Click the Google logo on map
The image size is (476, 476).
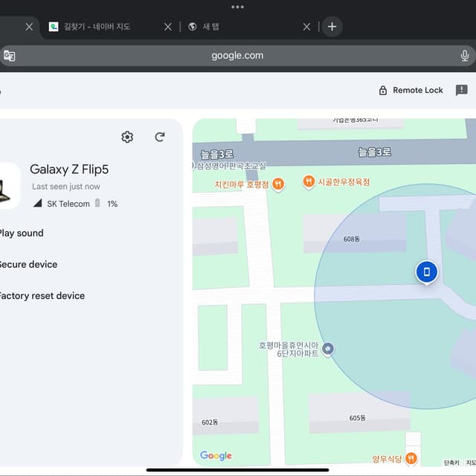click(x=216, y=455)
